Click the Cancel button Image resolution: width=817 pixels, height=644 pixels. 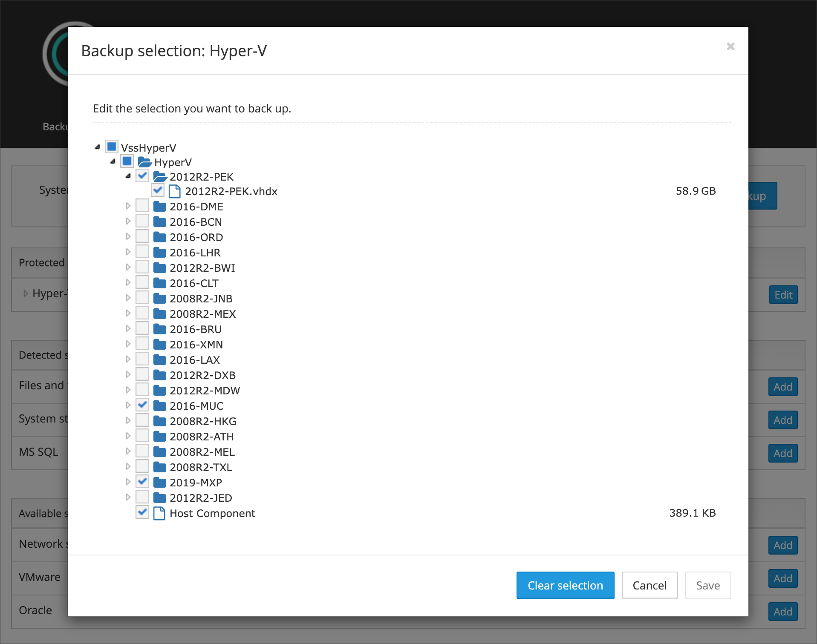(x=650, y=585)
